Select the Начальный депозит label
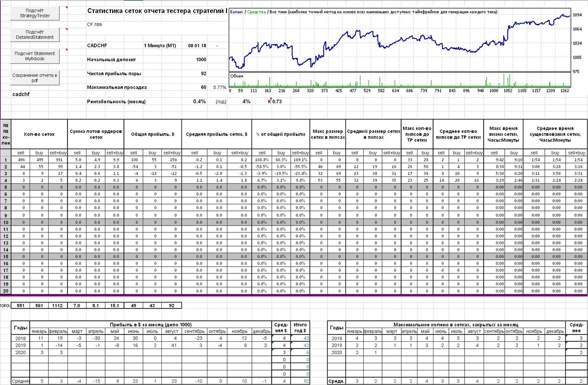Image resolution: width=588 pixels, height=385 pixels. pyautogui.click(x=111, y=59)
